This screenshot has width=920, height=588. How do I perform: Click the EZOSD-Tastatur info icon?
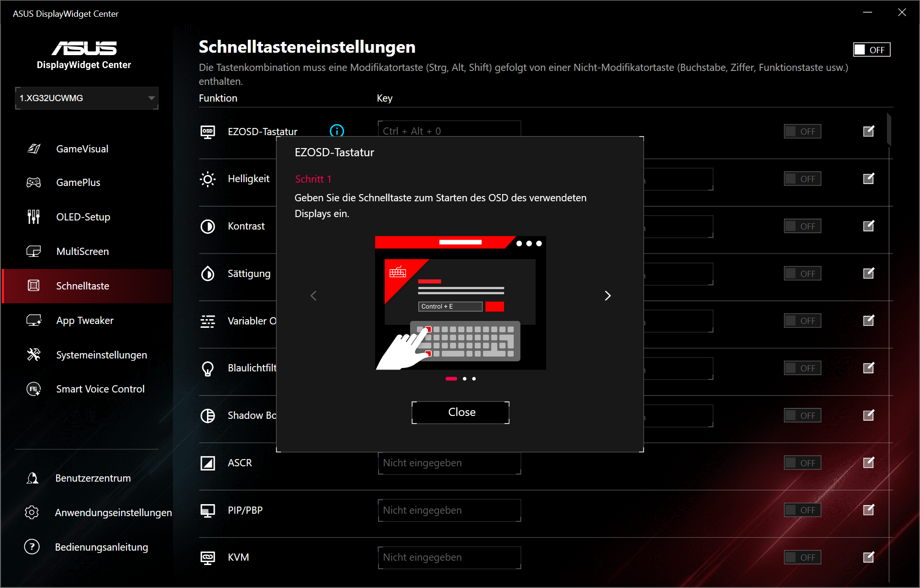click(337, 131)
